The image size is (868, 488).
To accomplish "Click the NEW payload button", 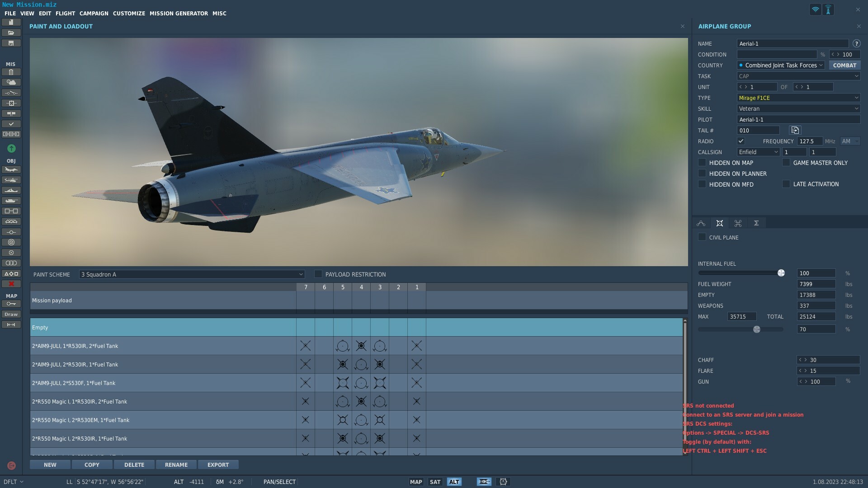I will pos(50,465).
